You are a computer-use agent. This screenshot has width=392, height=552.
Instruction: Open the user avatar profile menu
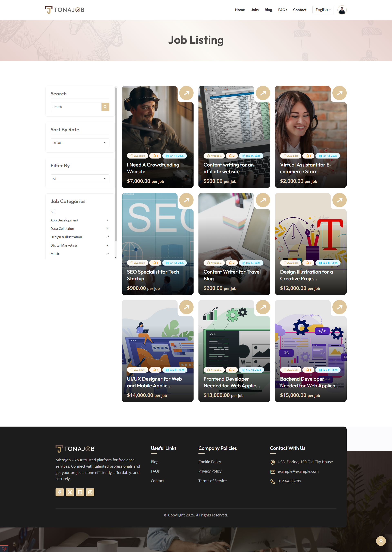point(342,10)
